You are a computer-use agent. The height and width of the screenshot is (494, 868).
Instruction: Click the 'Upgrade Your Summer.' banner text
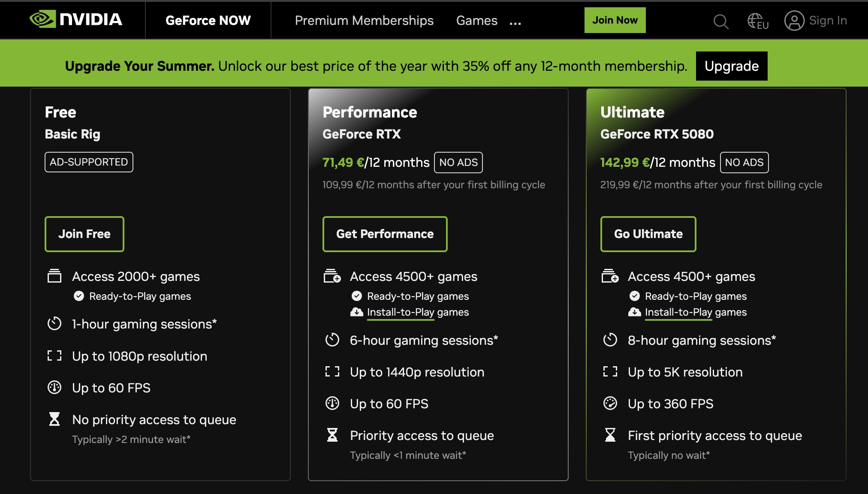[139, 66]
